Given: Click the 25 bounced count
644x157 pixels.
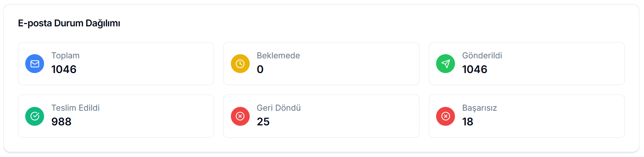Looking at the screenshot, I should pyautogui.click(x=263, y=122).
